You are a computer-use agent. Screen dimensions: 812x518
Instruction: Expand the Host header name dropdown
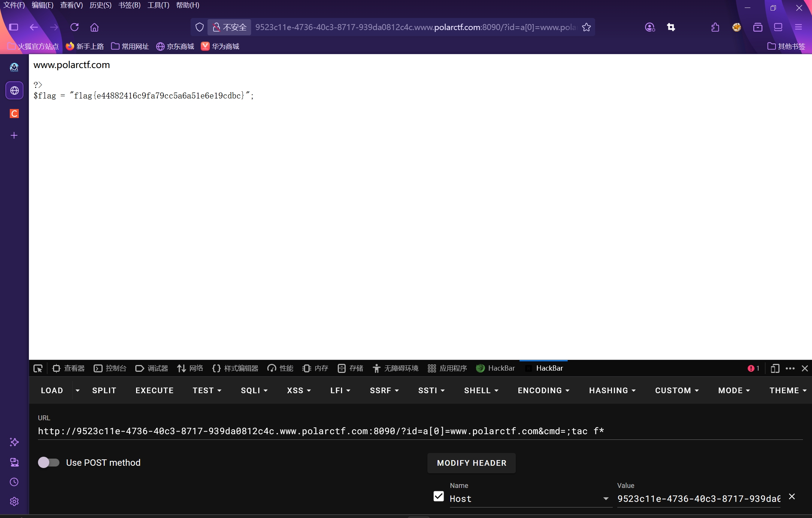point(606,499)
